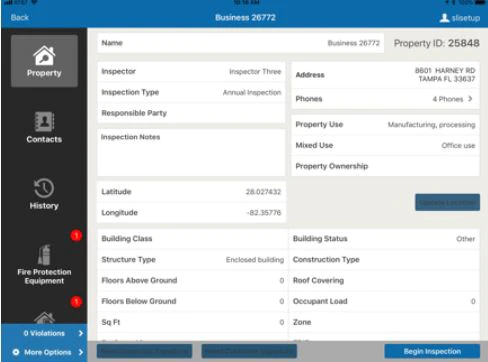This screenshot has height=362, width=488.
Task: Expand the 0 Violations arrow
Action: pos(81,333)
